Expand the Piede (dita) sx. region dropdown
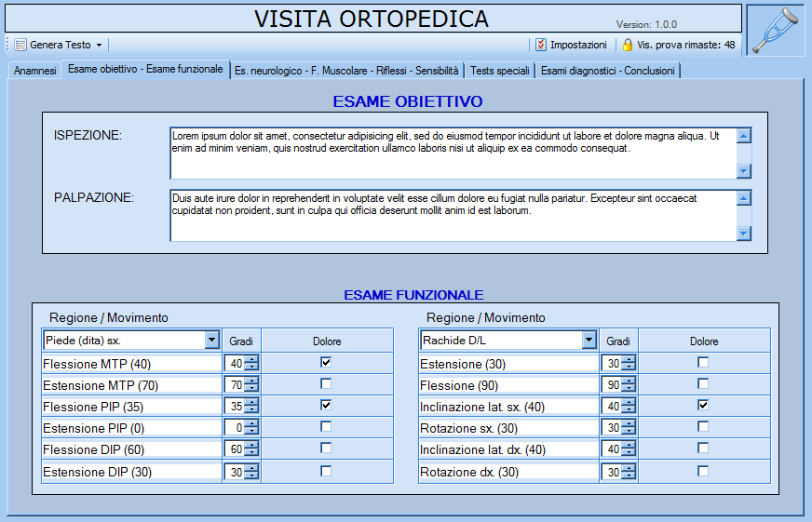Screen dimensions: 812x522 click(211, 340)
